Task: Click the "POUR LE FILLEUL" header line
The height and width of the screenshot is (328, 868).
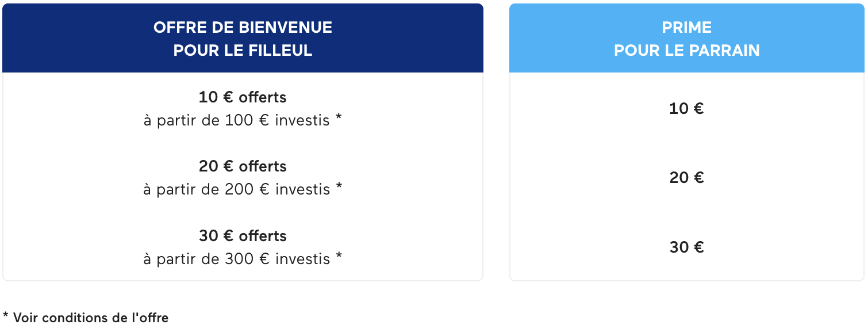Action: coord(243,51)
